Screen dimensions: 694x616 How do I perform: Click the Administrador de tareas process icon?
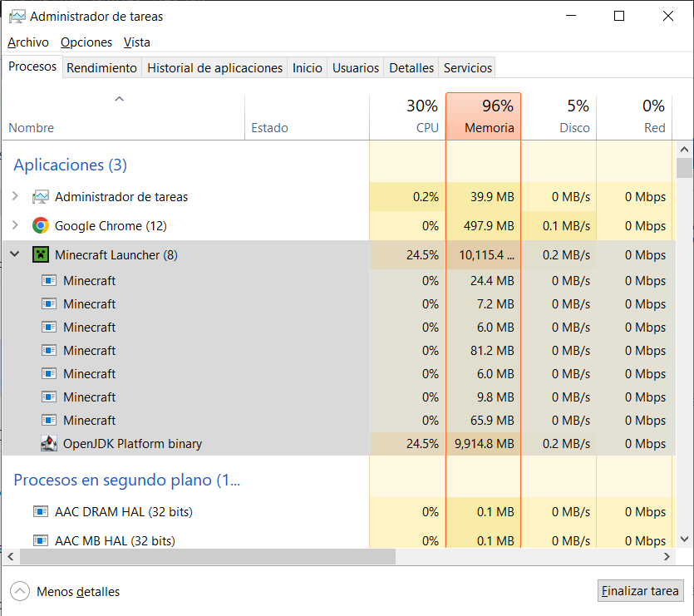[x=41, y=197]
